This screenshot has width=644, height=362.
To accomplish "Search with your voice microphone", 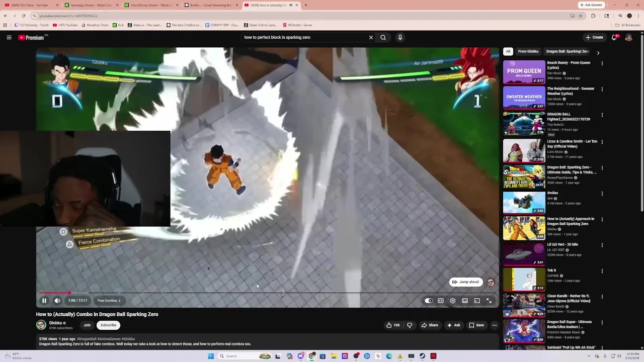I will (400, 37).
